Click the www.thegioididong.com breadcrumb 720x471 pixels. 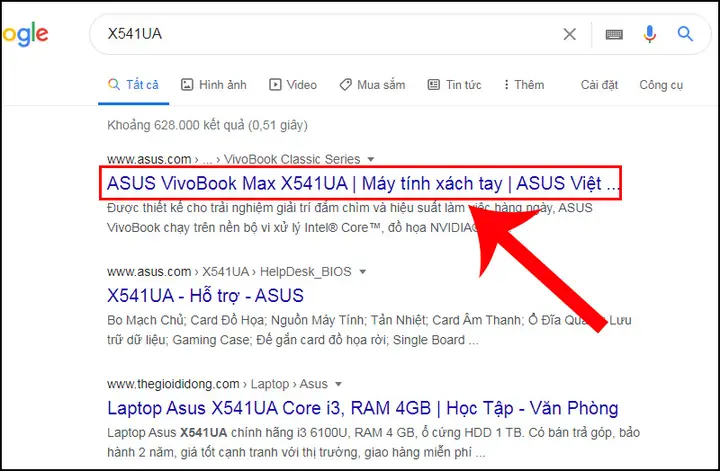217,384
